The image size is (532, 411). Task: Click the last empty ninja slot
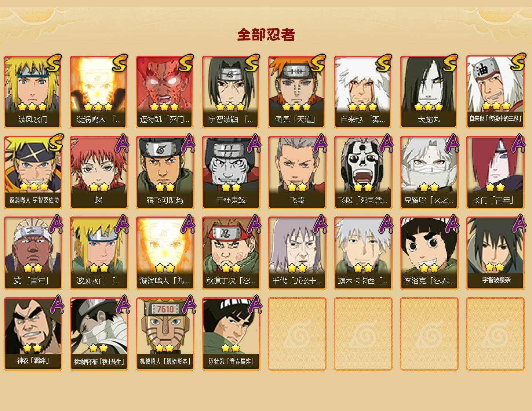tap(495, 334)
